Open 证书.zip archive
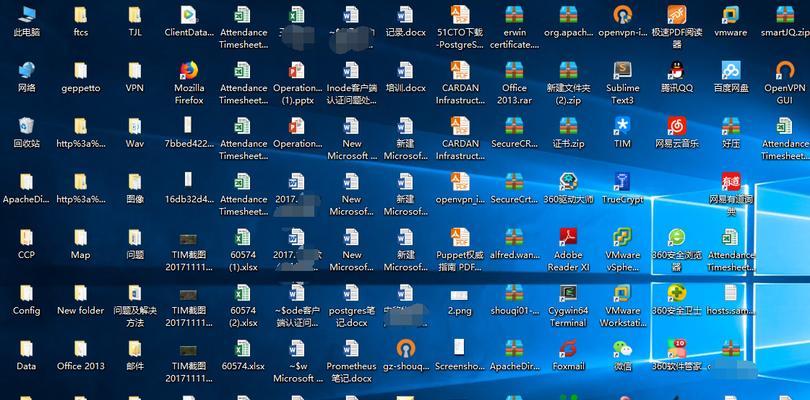This screenshot has height=400, width=810. pos(568,133)
